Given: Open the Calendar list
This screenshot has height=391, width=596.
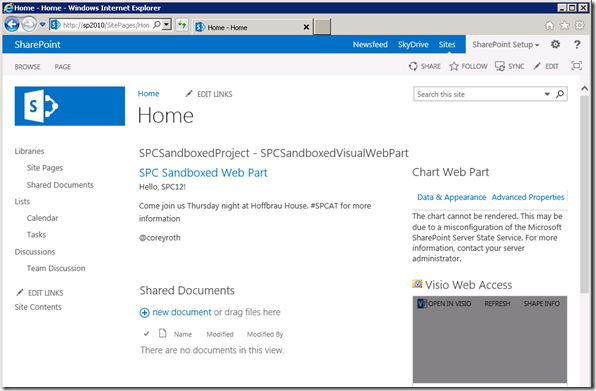Looking at the screenshot, I should click(x=42, y=218).
